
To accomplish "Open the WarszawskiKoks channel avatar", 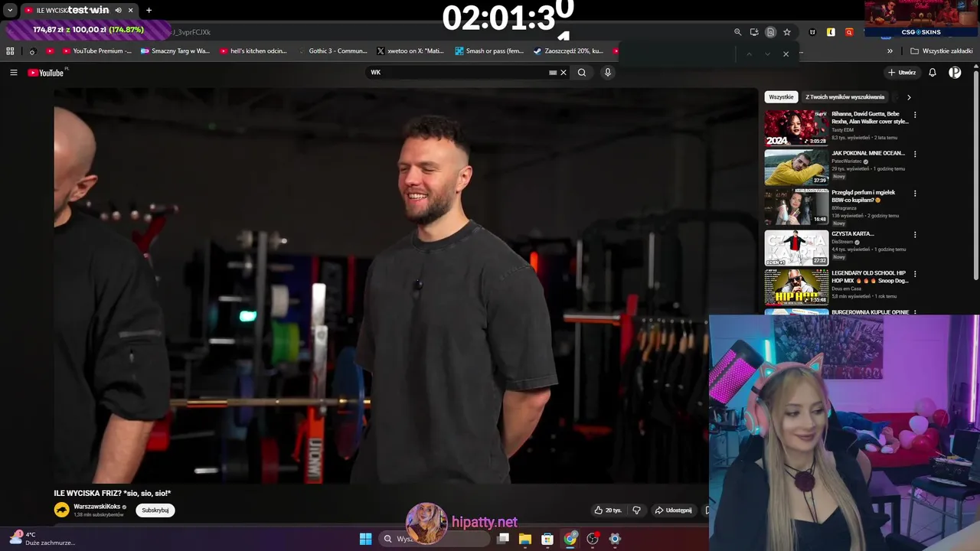I will point(61,510).
